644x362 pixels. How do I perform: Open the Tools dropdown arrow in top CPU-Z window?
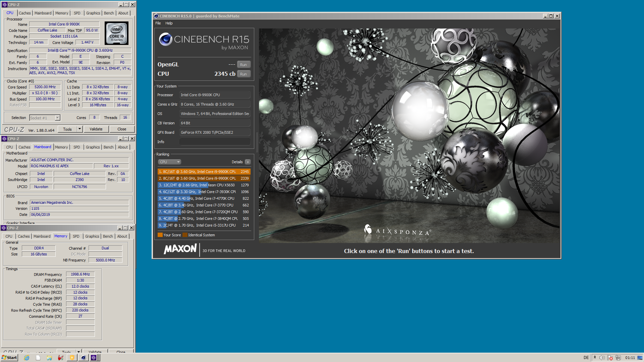tap(79, 129)
